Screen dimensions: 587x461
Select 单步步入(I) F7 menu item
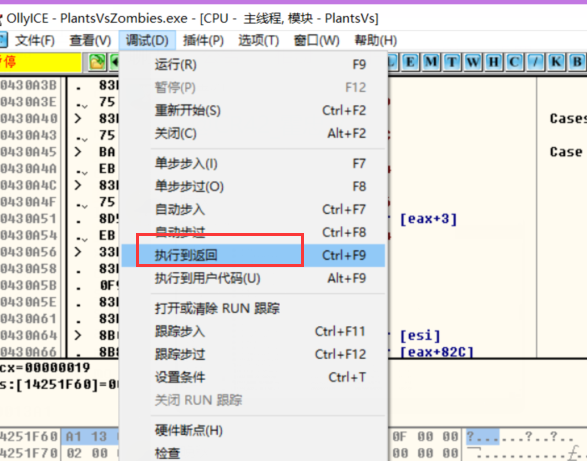[x=253, y=164]
